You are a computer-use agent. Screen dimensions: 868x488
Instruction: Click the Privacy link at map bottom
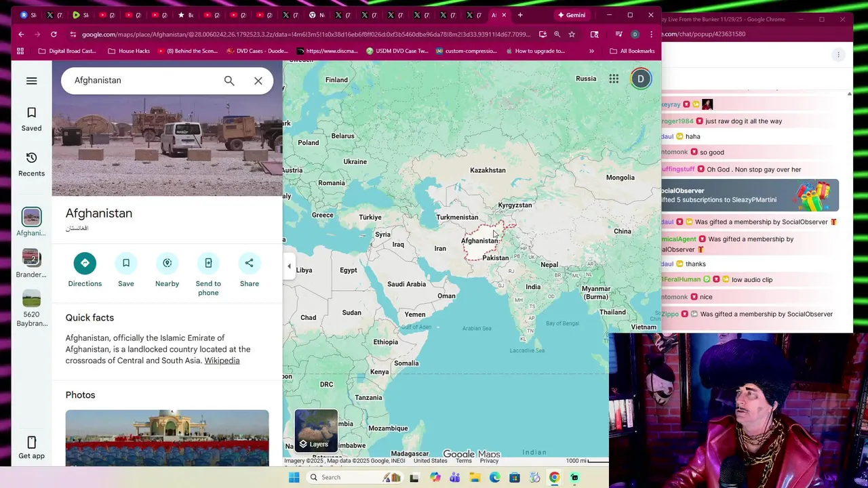489,461
